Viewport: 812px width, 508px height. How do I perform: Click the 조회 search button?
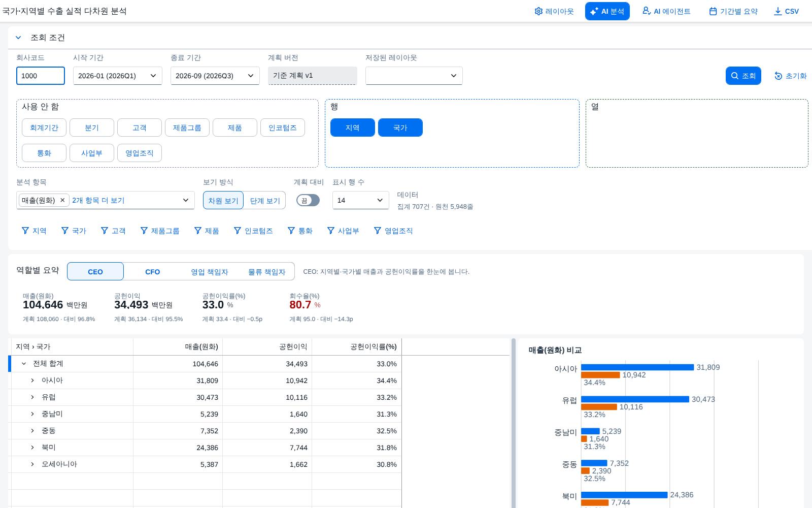tap(743, 76)
